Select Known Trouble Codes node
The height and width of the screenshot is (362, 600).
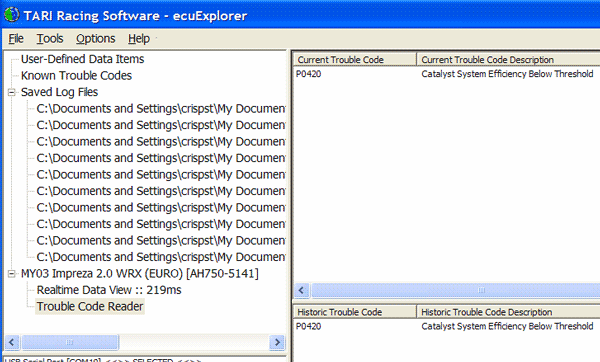coord(76,75)
